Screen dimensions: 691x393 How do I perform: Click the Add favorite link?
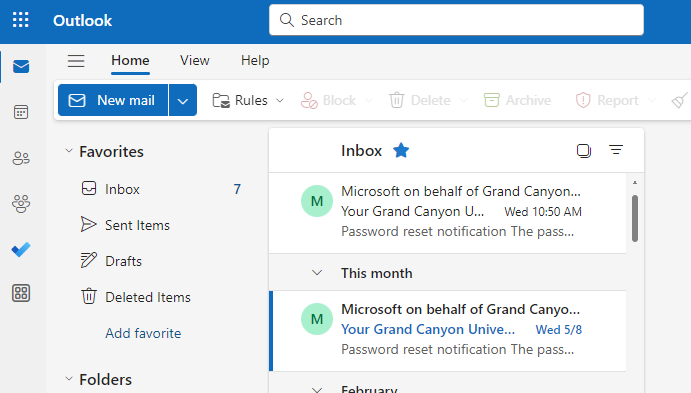[x=143, y=334]
